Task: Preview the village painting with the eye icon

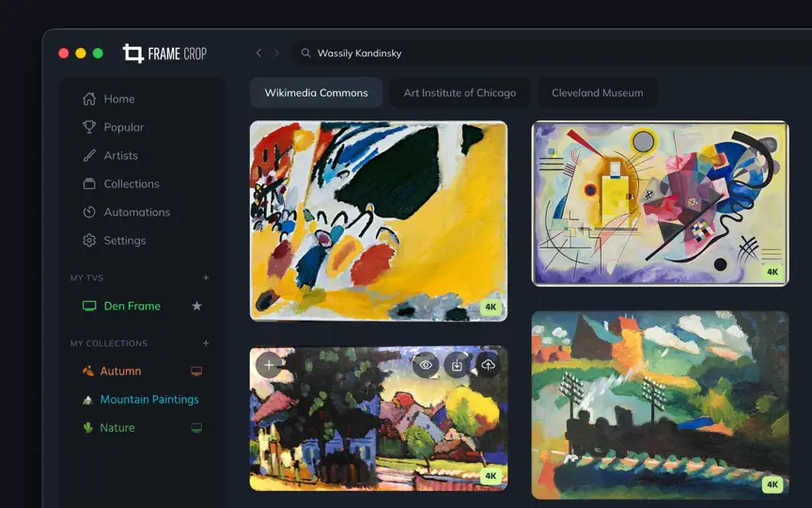Action: (x=426, y=365)
